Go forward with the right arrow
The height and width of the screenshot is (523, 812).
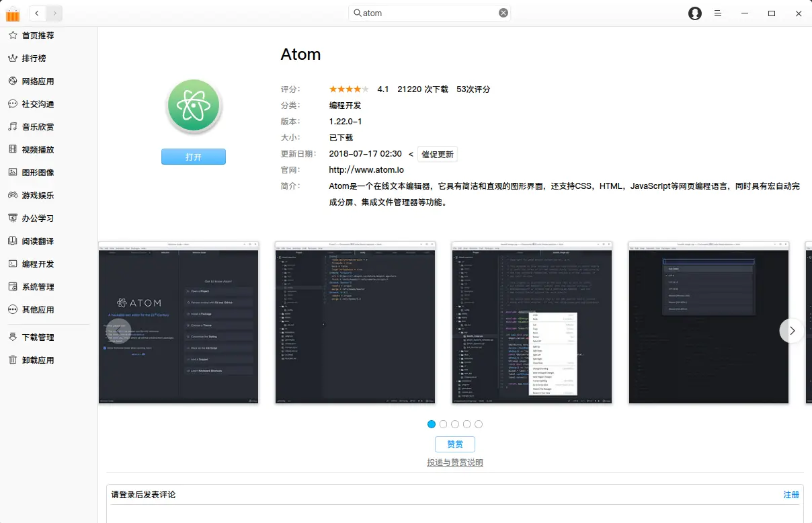pos(54,13)
